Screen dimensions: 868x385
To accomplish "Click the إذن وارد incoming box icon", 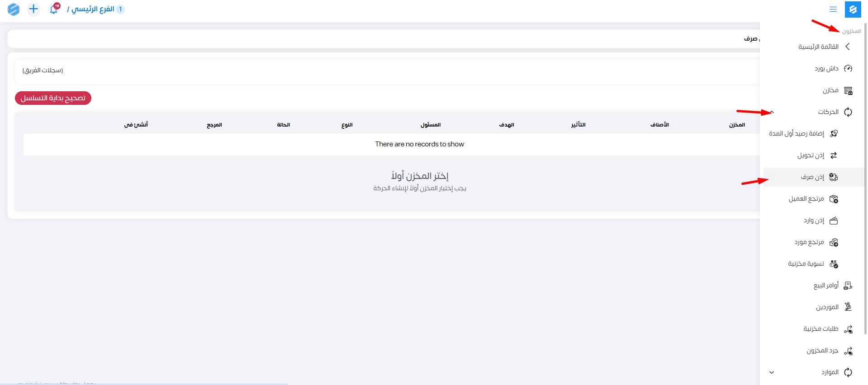I will pyautogui.click(x=834, y=221).
